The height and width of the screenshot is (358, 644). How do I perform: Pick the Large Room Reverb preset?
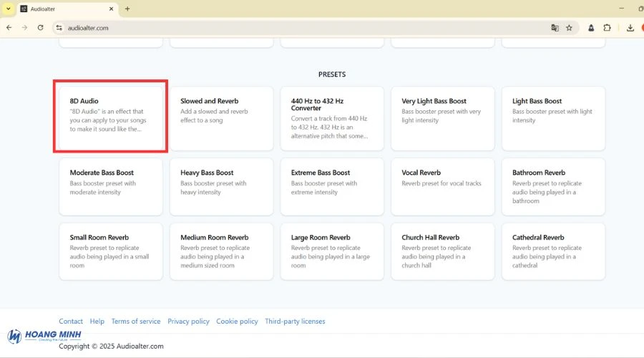pyautogui.click(x=332, y=251)
